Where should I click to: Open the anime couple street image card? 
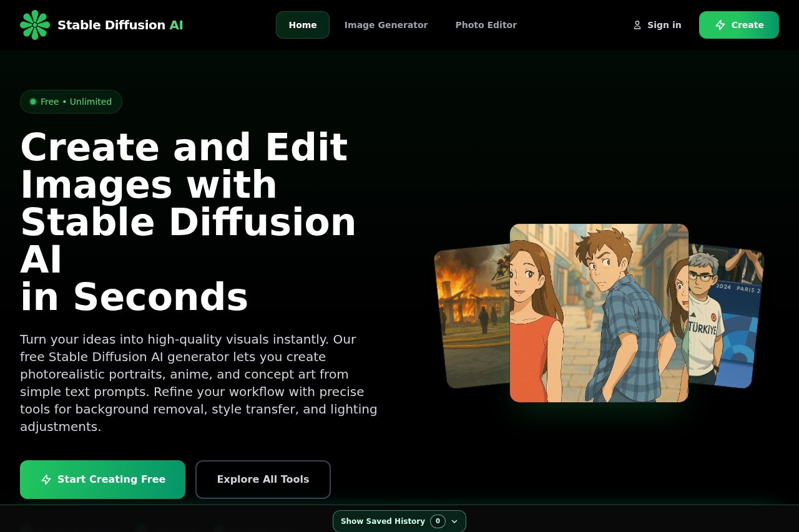click(x=599, y=313)
